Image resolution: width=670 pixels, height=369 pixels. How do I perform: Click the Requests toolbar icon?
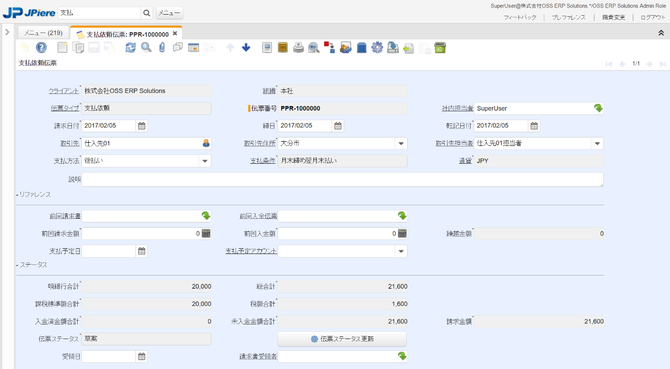coord(346,47)
